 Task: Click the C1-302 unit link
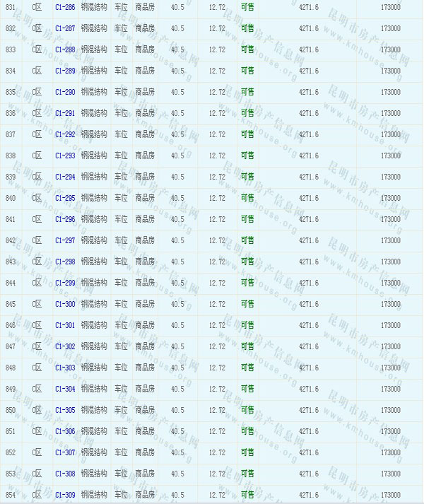[64, 346]
